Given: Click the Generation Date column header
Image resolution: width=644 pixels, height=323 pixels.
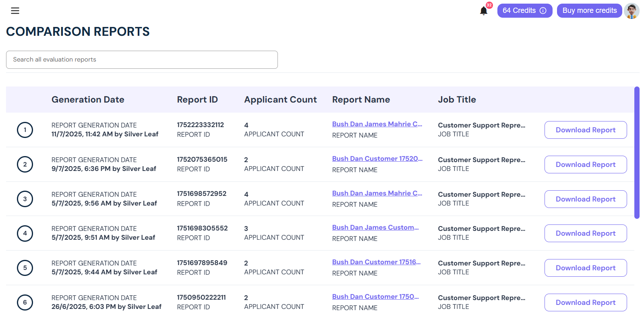Looking at the screenshot, I should click(88, 100).
